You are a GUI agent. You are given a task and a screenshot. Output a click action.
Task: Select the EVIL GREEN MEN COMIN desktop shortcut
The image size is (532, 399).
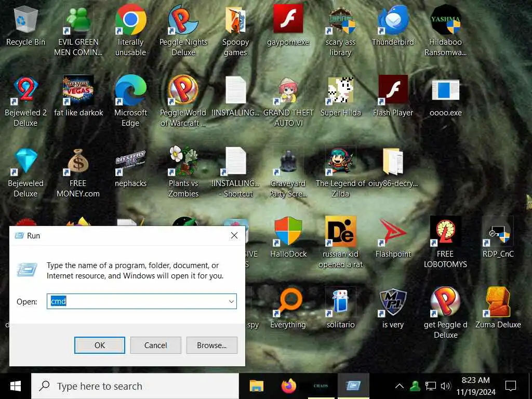click(78, 20)
